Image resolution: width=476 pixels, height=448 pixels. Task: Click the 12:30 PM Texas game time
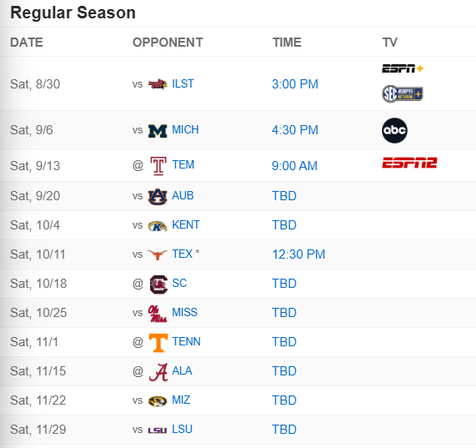pyautogui.click(x=298, y=254)
